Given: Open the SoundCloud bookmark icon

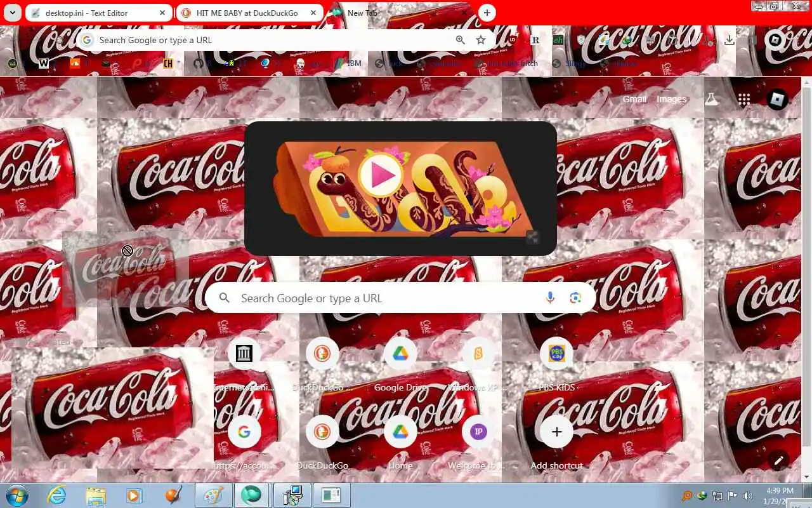Looking at the screenshot, I should click(75, 63).
